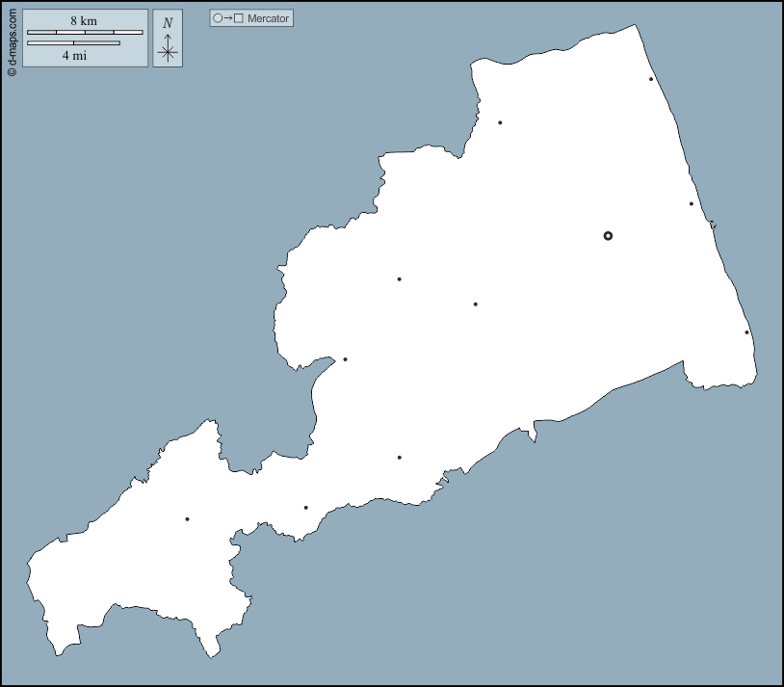
Task: Select the lone dot in the southwest region
Action: tap(187, 519)
